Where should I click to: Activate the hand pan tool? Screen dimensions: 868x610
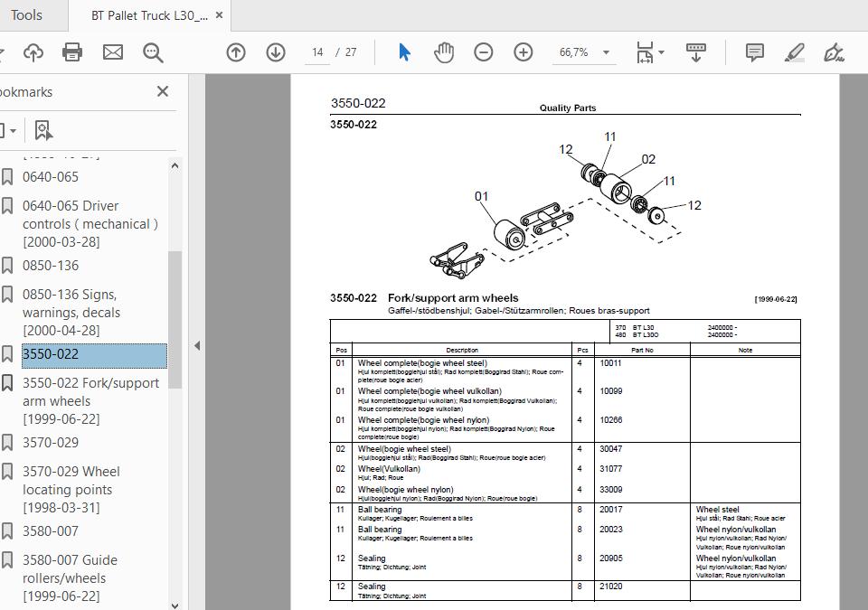coord(444,52)
